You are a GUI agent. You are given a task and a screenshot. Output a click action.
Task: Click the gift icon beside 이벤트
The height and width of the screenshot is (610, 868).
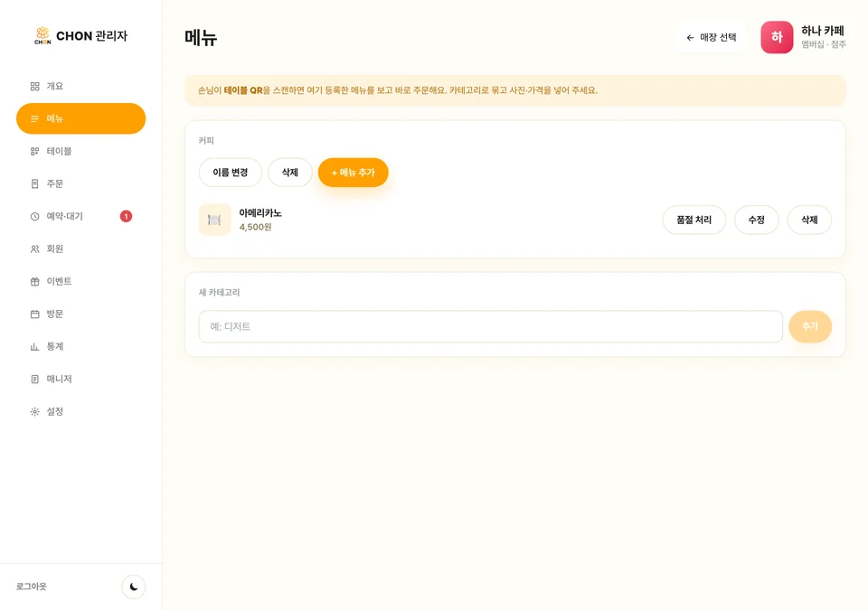[x=35, y=282]
